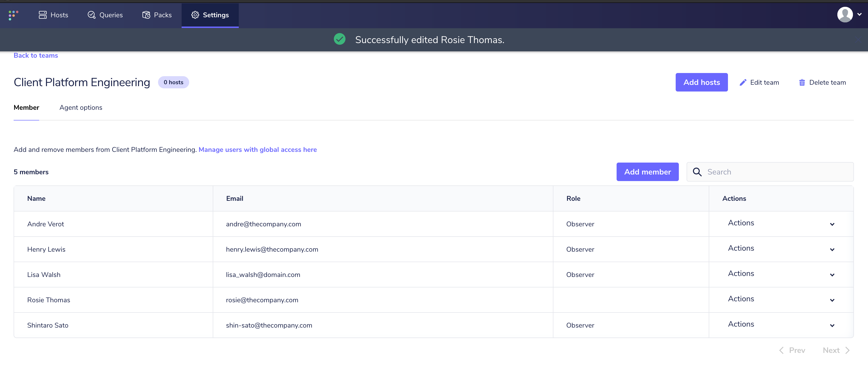Follow the Back to teams link
Screen dimensions: 868x367
pos(36,55)
